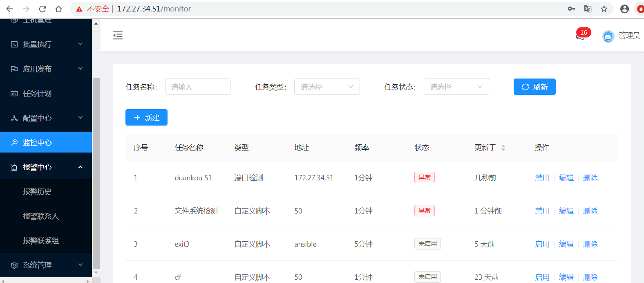Image resolution: width=644 pixels, height=283 pixels.
Task: Click the 新建 create button
Action: (x=146, y=117)
